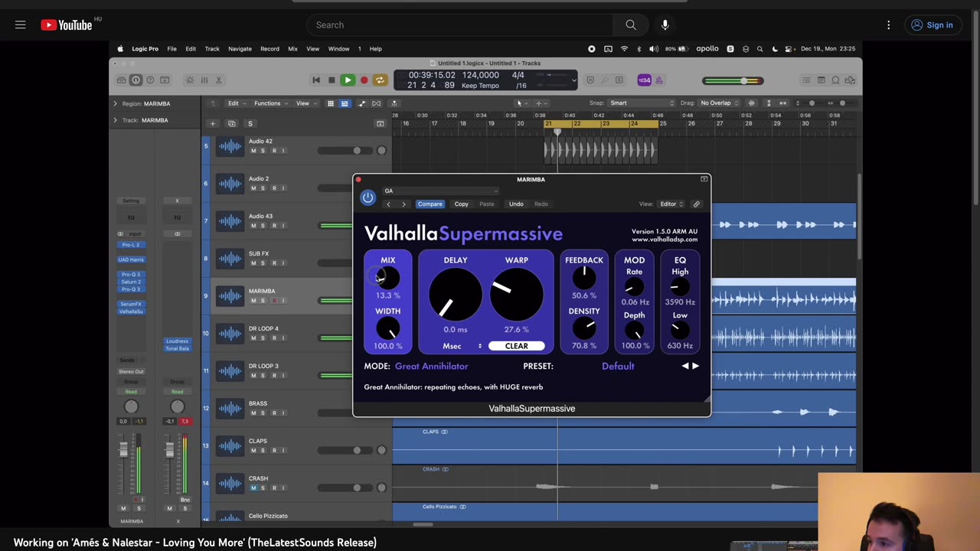Open the List Editors icon

pyautogui.click(x=806, y=80)
